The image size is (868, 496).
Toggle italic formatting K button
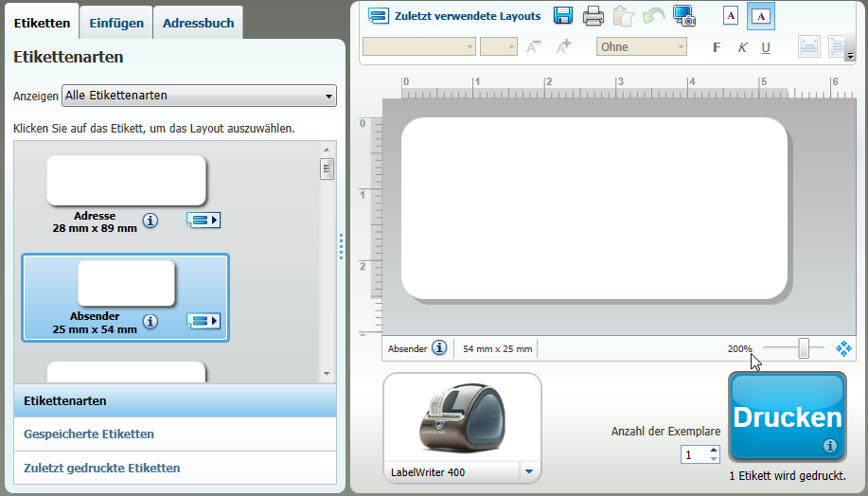point(742,47)
